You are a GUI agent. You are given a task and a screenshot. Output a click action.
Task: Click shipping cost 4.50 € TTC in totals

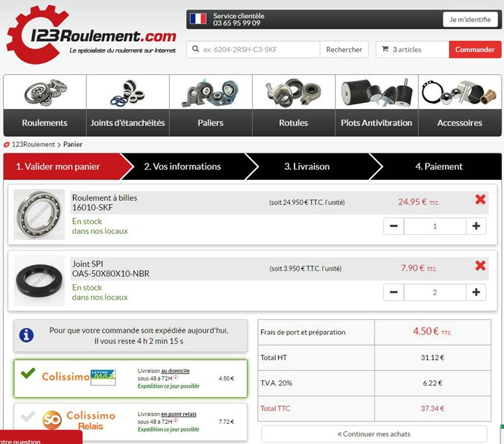click(x=432, y=331)
